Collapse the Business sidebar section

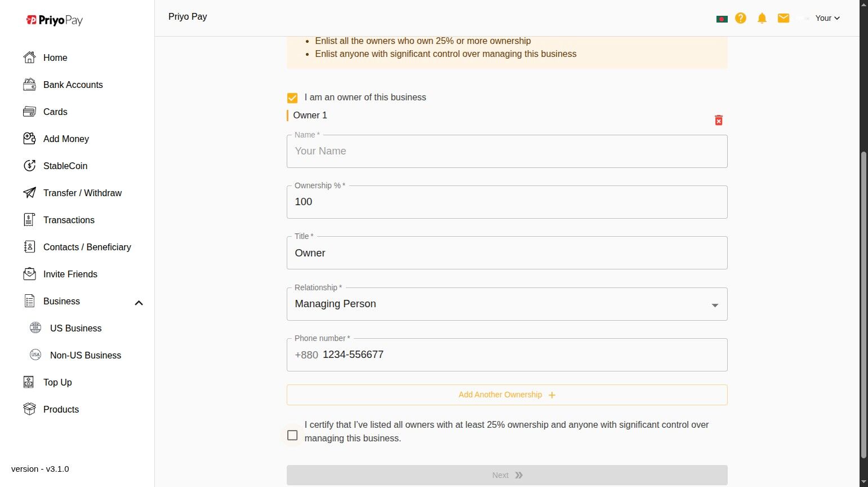(139, 303)
